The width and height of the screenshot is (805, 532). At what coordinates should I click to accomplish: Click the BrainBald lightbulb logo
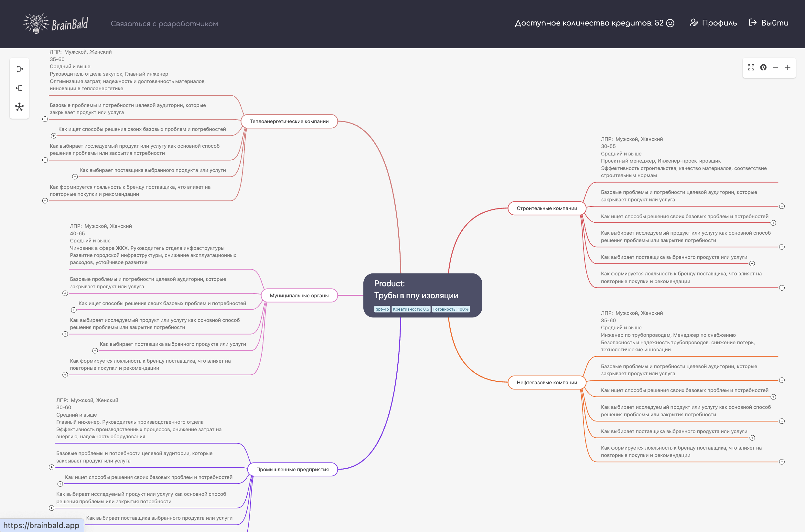tap(36, 23)
